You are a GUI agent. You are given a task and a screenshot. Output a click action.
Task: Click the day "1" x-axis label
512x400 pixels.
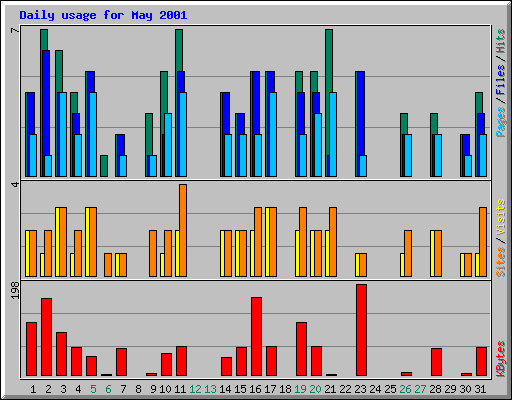coord(33,389)
